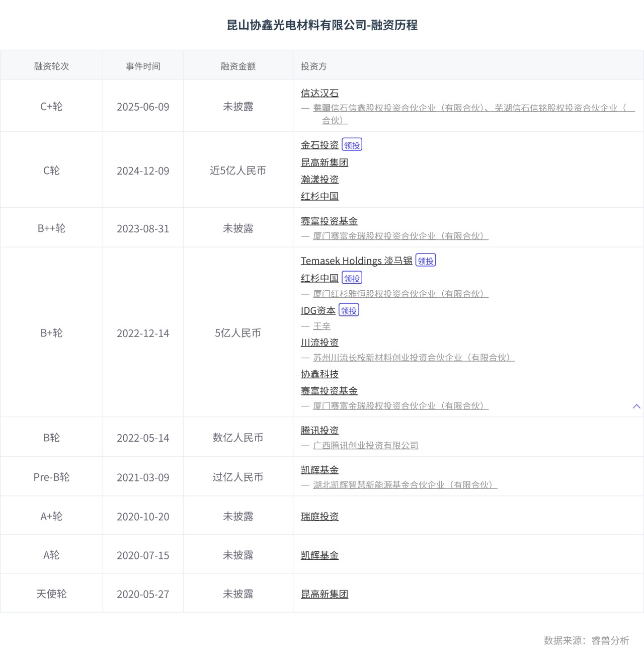Image resolution: width=644 pixels, height=666 pixels.
Task: Open 凯辉基金 link in Pre-B轮 row
Action: [x=319, y=470]
